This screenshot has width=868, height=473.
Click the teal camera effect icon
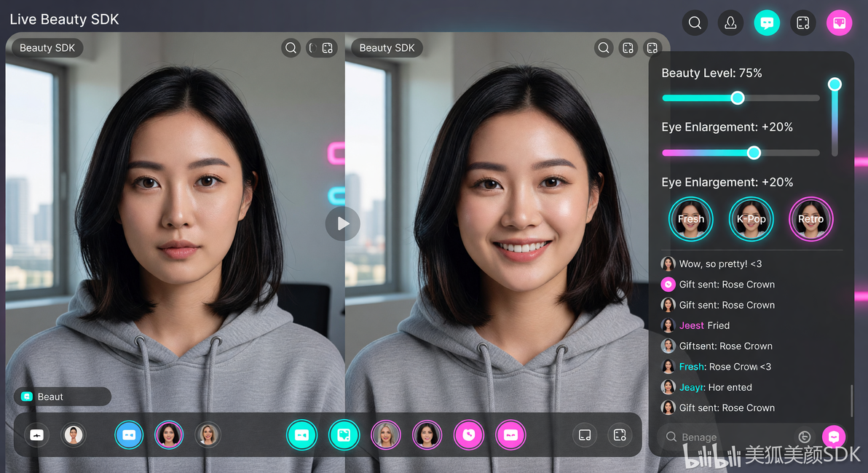pos(301,435)
